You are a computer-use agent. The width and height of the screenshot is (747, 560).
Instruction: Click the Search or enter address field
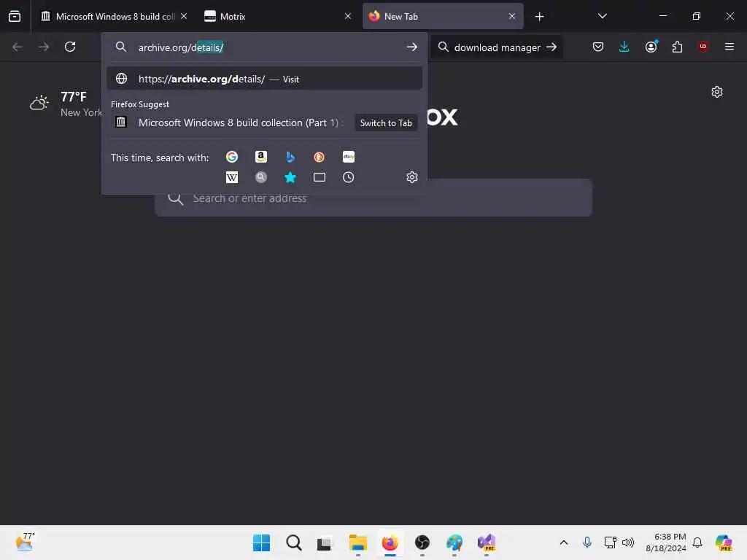[x=373, y=198]
